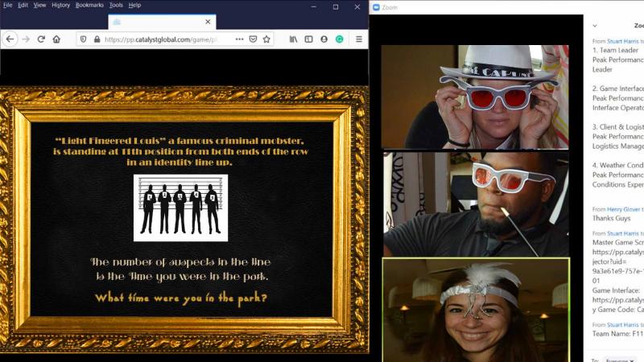Close the active browser tab
The width and height of the screenshot is (644, 362).
(208, 23)
